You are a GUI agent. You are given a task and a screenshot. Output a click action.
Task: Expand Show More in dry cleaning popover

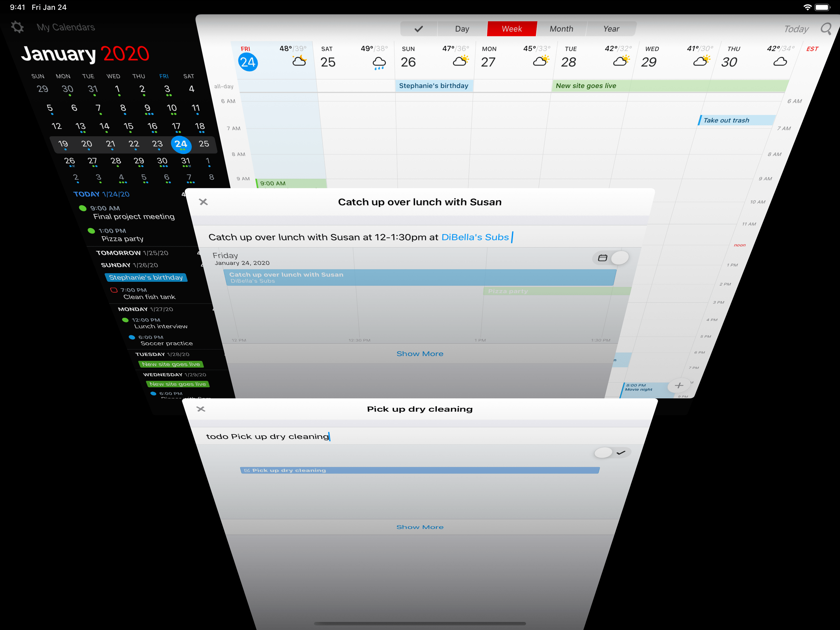pos(420,527)
